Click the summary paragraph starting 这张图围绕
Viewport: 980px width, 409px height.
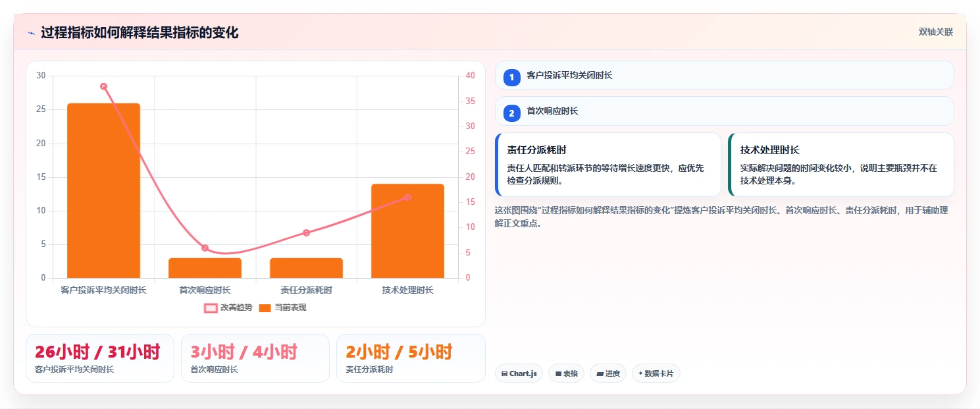pos(721,217)
